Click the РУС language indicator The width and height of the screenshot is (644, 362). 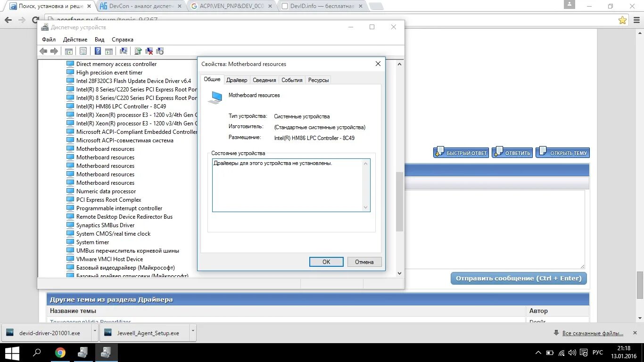tap(598, 353)
